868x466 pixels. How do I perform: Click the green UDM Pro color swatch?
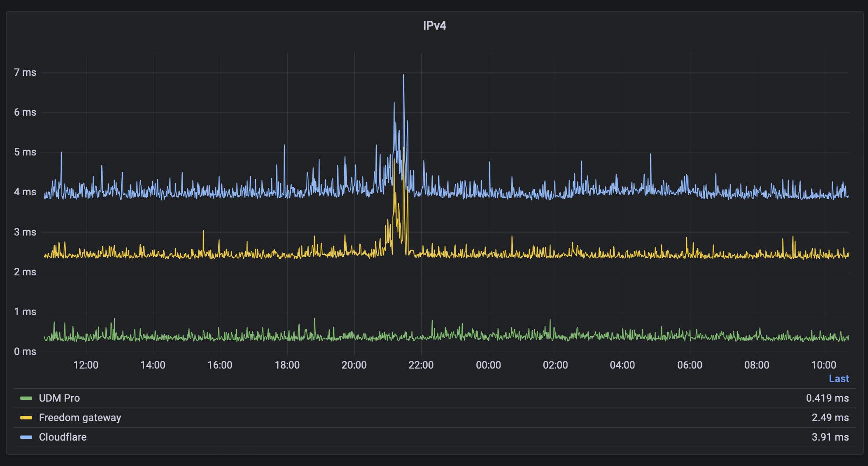click(x=26, y=398)
